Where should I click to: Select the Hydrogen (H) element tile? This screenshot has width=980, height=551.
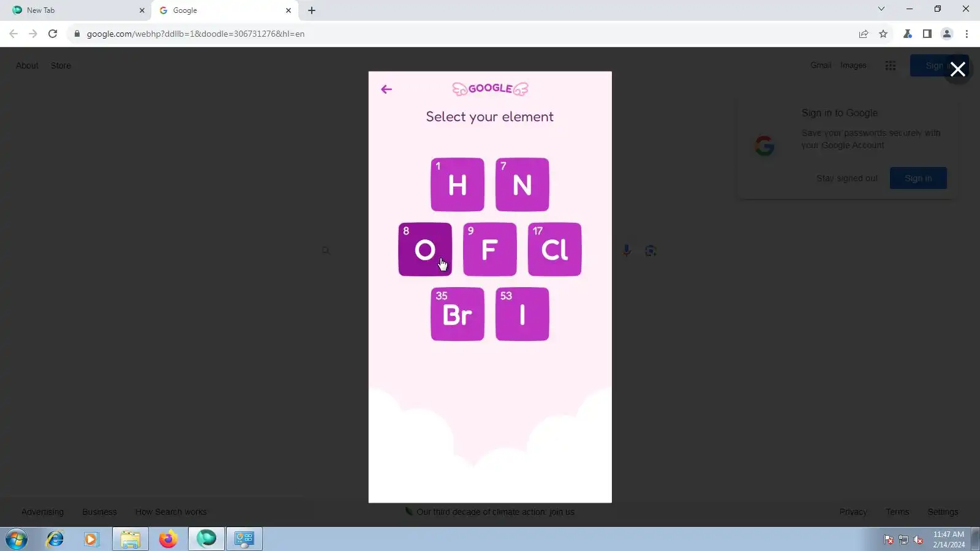click(x=458, y=184)
